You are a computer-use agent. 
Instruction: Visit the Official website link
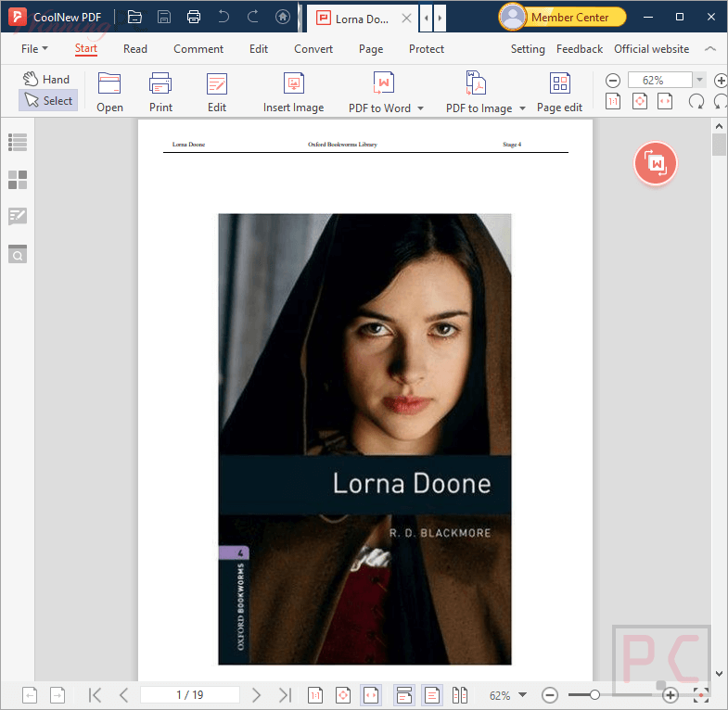click(651, 49)
